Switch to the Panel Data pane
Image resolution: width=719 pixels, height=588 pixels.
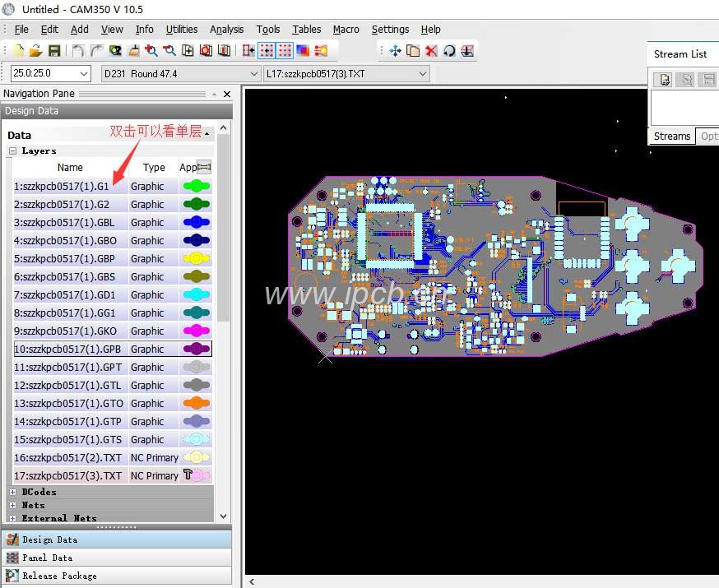[x=47, y=558]
